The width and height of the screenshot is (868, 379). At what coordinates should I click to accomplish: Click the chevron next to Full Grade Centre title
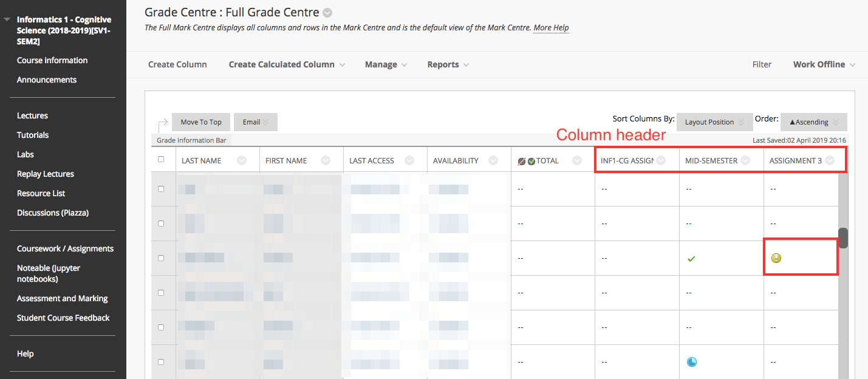(328, 13)
